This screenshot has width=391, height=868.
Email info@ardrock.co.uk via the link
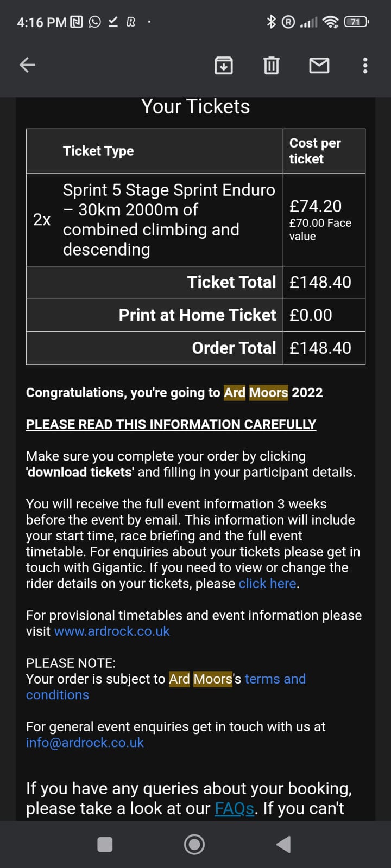tap(85, 743)
